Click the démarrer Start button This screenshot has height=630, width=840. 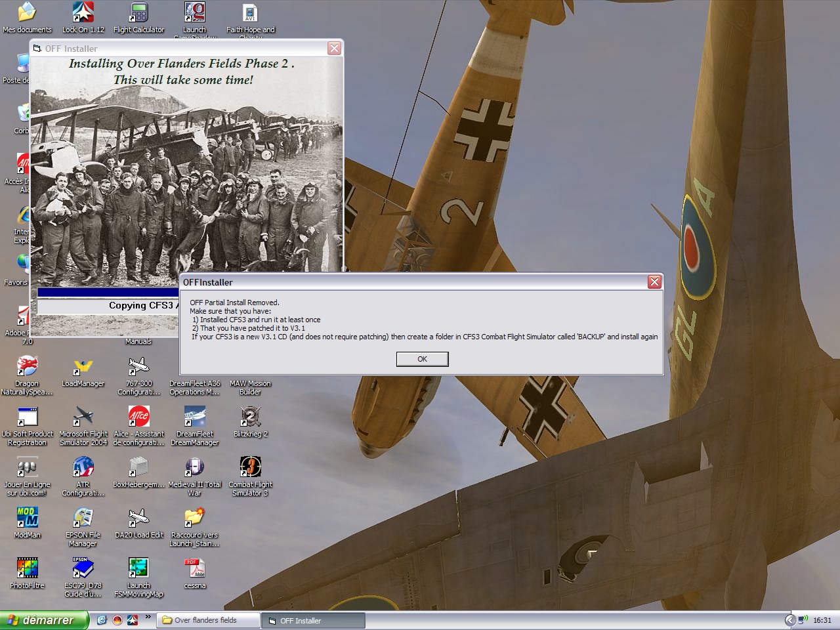[x=44, y=620]
